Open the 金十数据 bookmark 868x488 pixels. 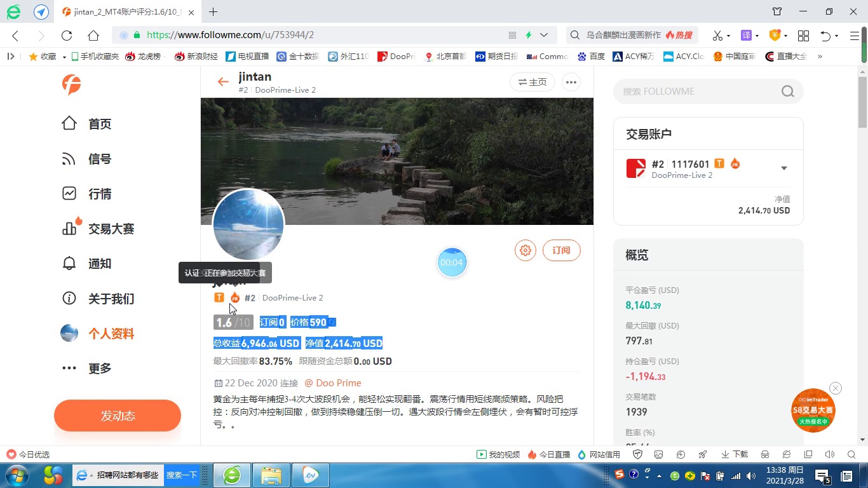(x=298, y=57)
